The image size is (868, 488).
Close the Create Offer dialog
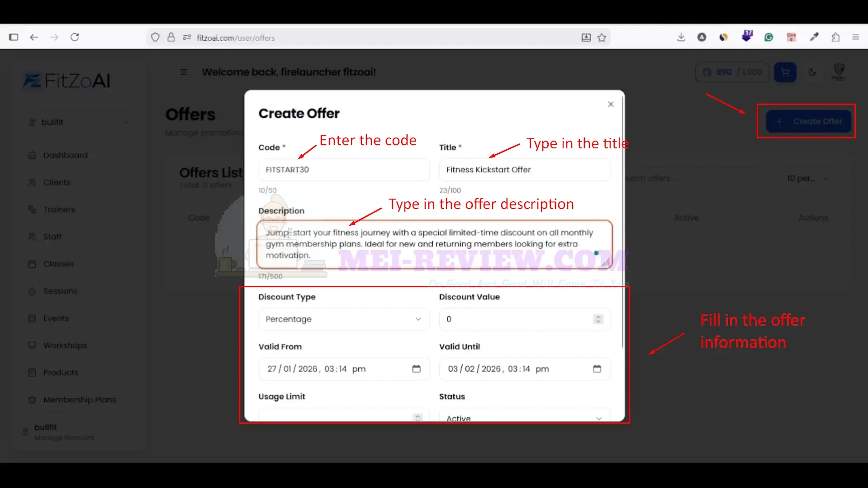pyautogui.click(x=611, y=104)
